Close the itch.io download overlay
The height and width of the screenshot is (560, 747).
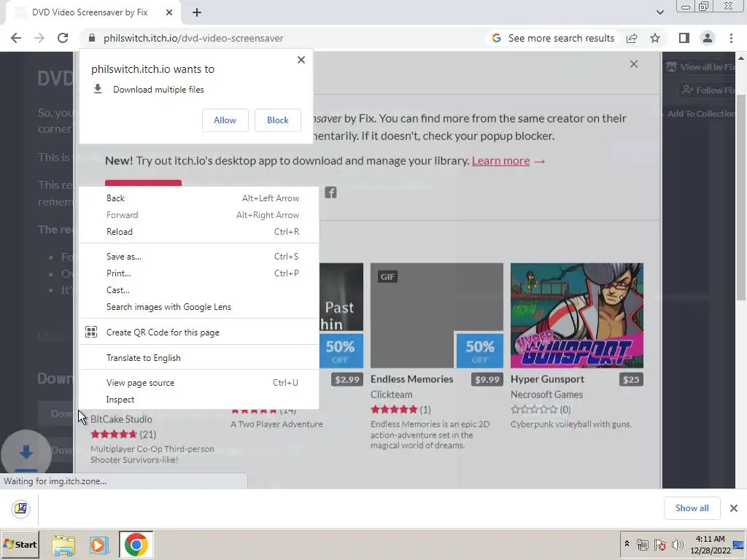(x=634, y=64)
